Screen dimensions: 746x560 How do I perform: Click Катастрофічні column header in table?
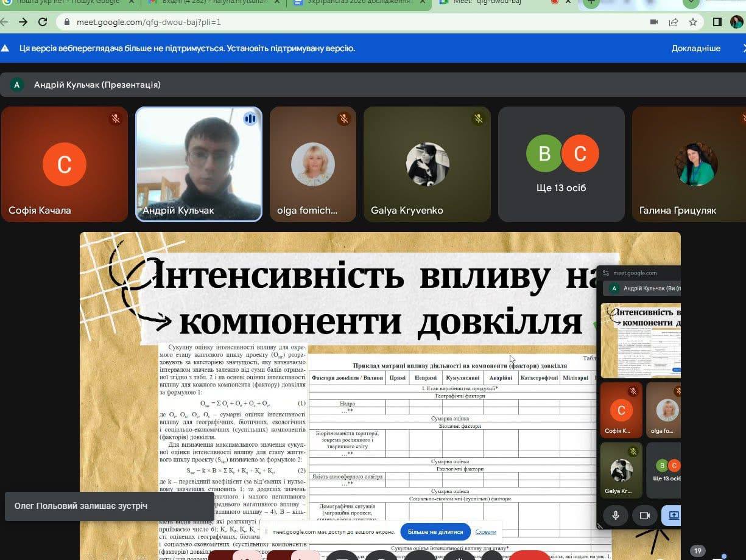point(539,378)
